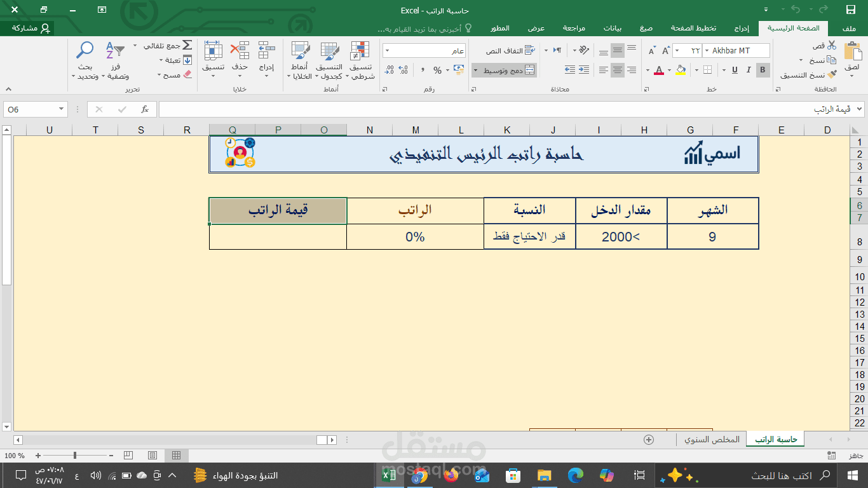
Task: Add a new sheet with plus button
Action: 649,440
